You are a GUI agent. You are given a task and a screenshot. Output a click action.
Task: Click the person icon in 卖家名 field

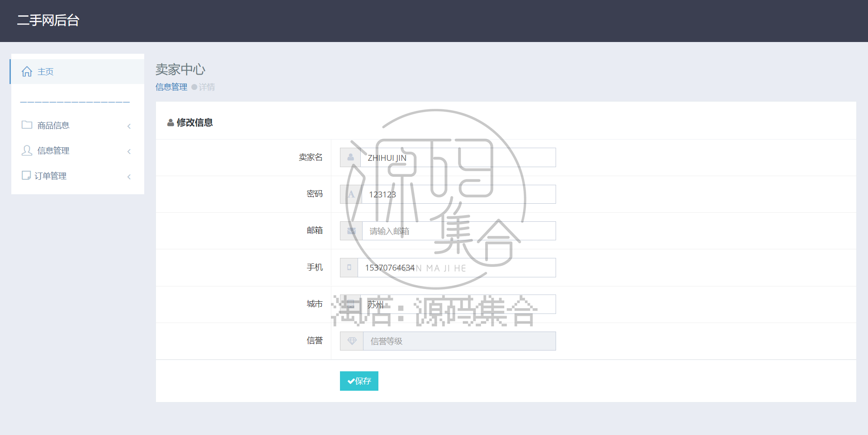(x=350, y=158)
